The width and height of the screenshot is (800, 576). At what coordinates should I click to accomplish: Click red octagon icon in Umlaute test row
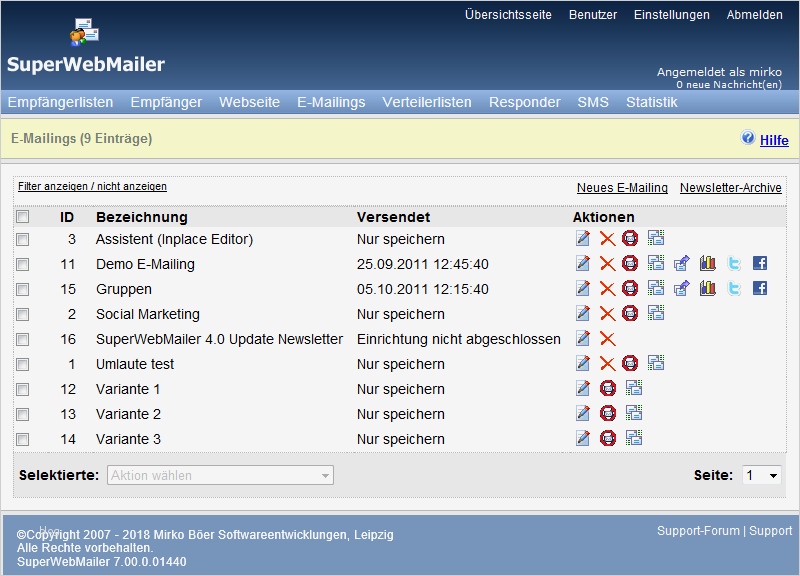(630, 363)
